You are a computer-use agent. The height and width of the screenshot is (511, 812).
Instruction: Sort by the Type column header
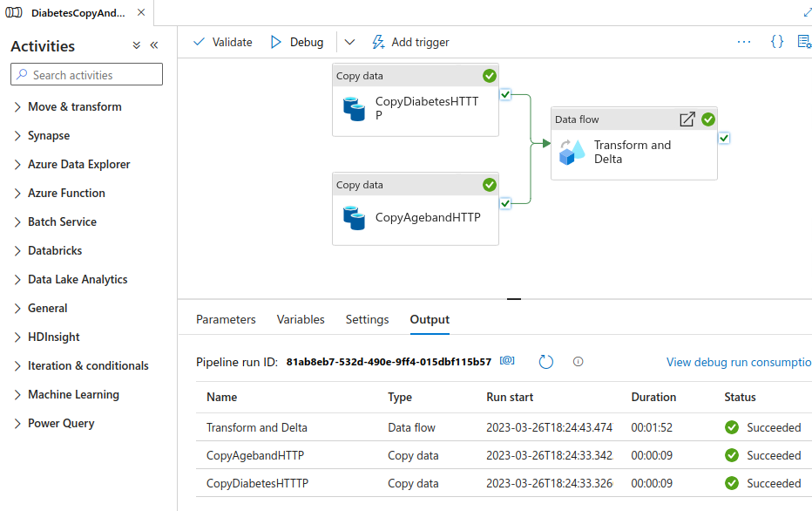pos(400,397)
